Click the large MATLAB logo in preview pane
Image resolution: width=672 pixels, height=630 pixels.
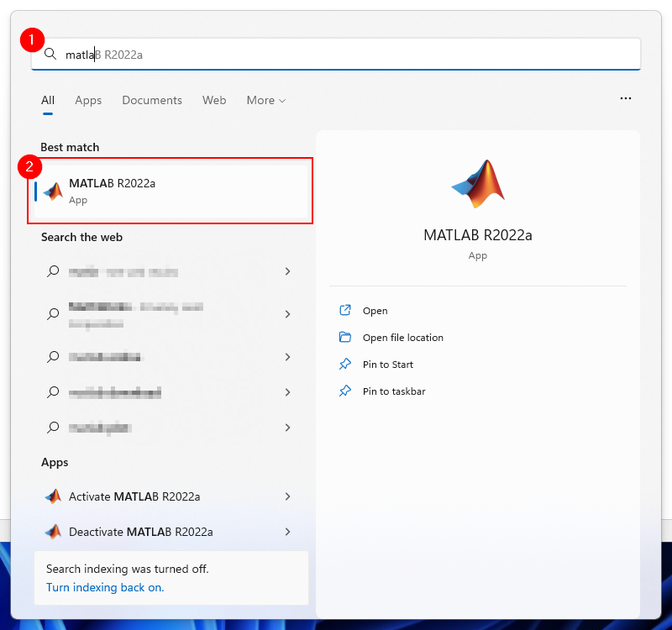478,184
